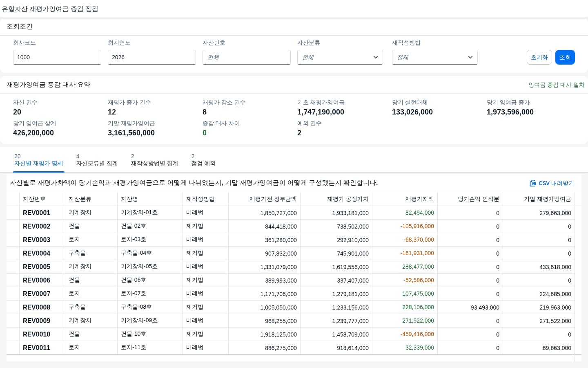The height and width of the screenshot is (368, 588).
Task: Select row REV0004
Action: [291, 253]
